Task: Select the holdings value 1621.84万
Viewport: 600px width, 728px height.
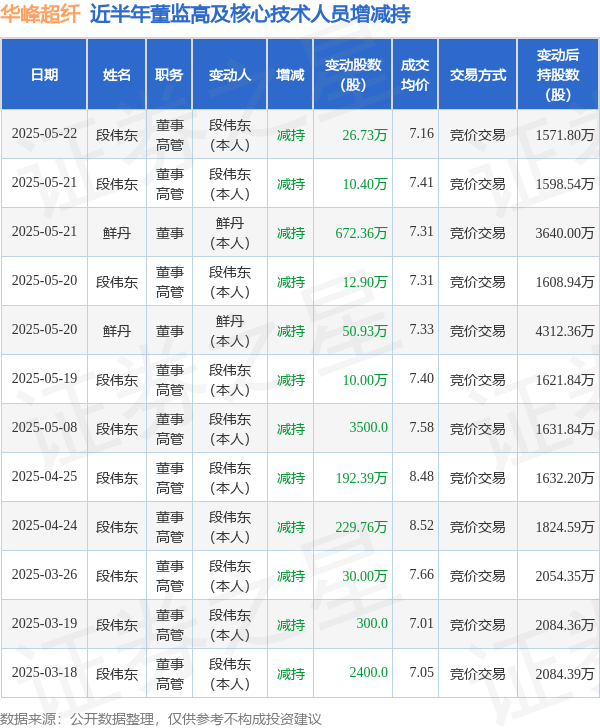Action: click(x=565, y=380)
